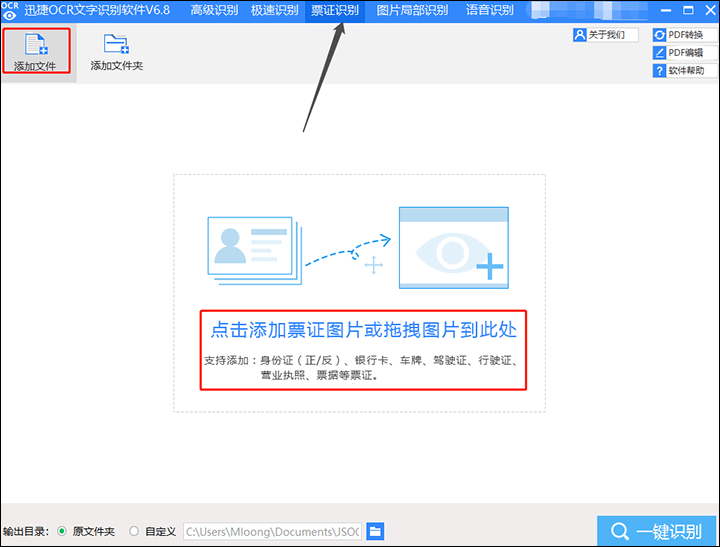
Task: Launch the PDF编辑 editor tool
Action: click(x=678, y=53)
